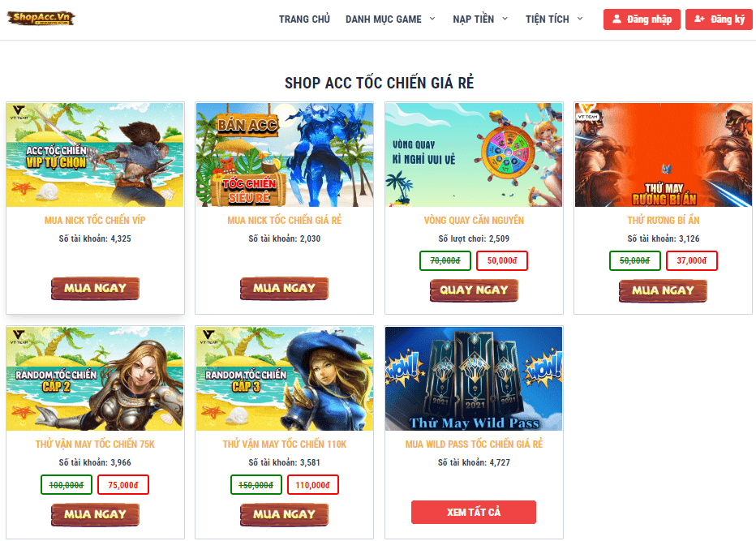Click MUA NGAY under Thử Vận May 75K
The image size is (756, 541).
click(x=95, y=514)
